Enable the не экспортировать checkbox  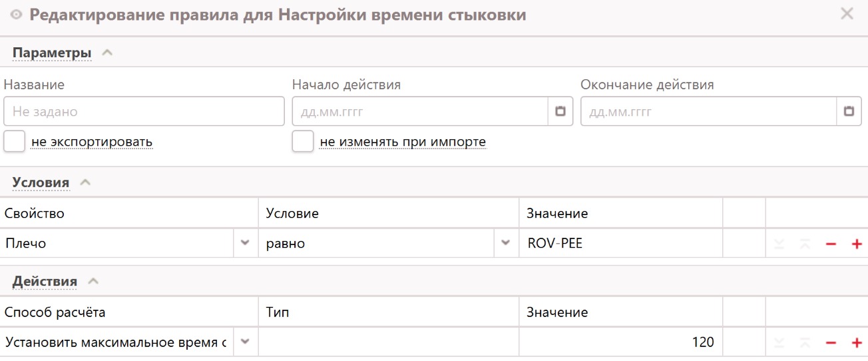14,141
